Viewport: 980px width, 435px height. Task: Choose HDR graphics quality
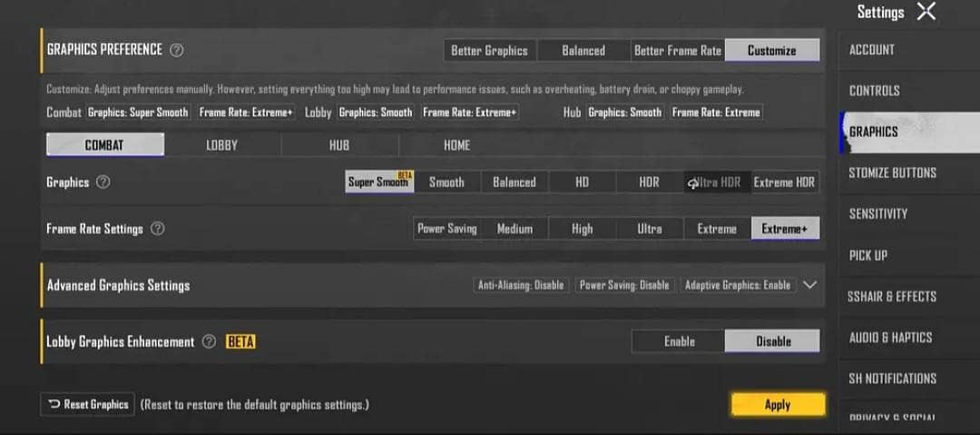(650, 183)
